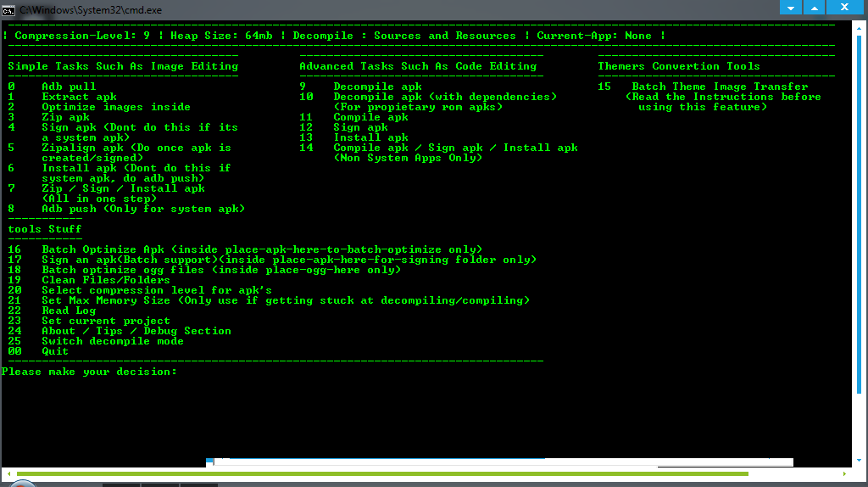Click the vertical scrollbar thumb

click(x=860, y=214)
